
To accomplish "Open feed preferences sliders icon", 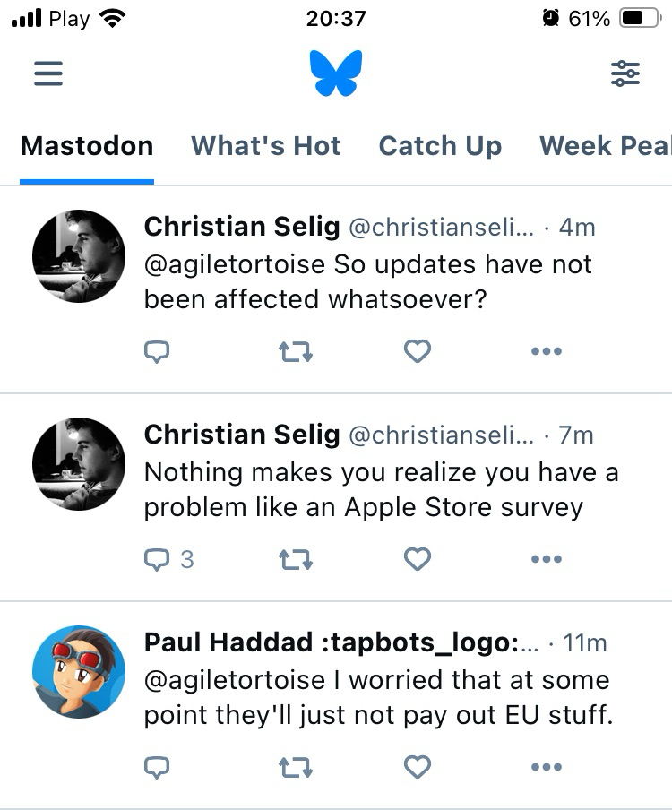I will (625, 73).
